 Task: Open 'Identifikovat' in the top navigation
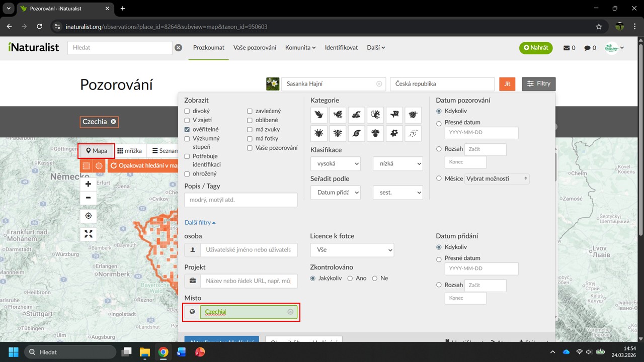341,48
